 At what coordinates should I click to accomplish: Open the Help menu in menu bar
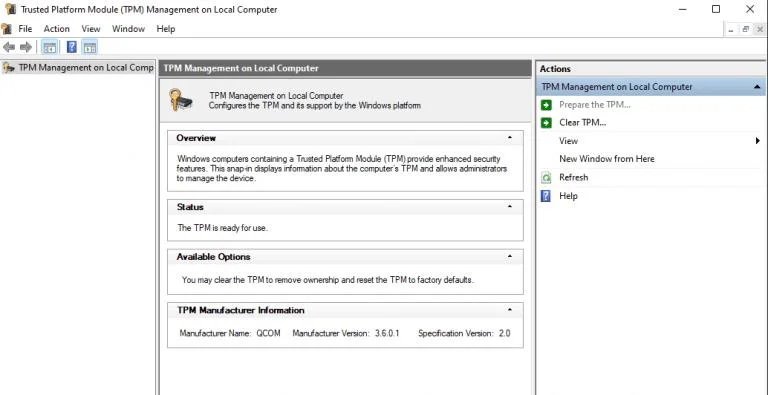coord(166,29)
